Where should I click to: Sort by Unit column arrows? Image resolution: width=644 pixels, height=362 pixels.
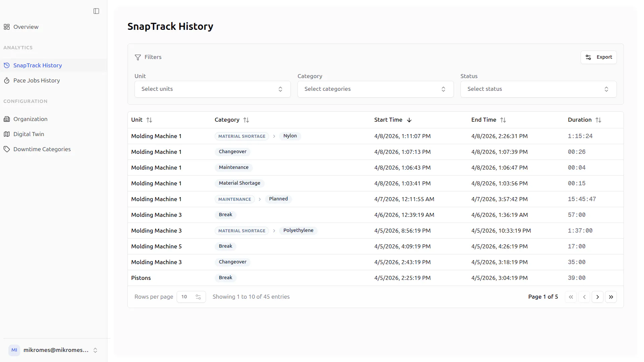(149, 120)
